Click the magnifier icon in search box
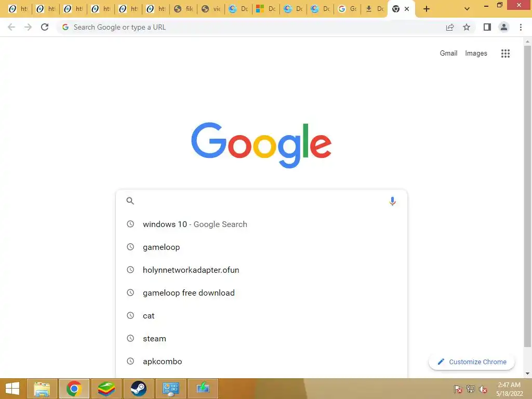The width and height of the screenshot is (532, 399). pos(130,201)
